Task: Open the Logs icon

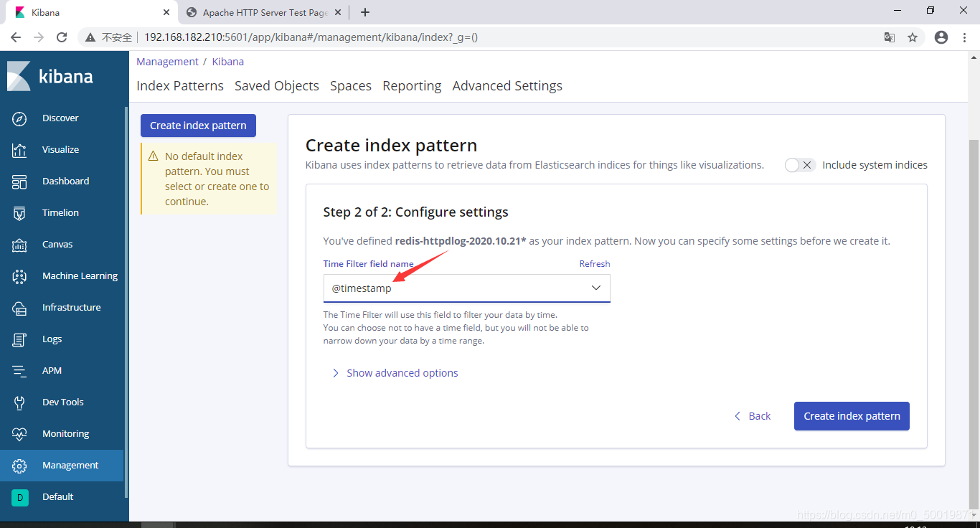Action: [19, 339]
